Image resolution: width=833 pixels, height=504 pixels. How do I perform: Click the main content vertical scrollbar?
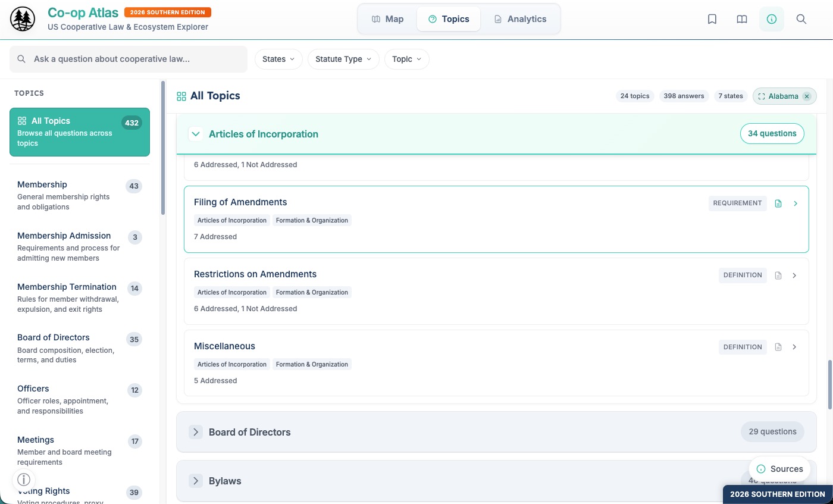click(830, 384)
